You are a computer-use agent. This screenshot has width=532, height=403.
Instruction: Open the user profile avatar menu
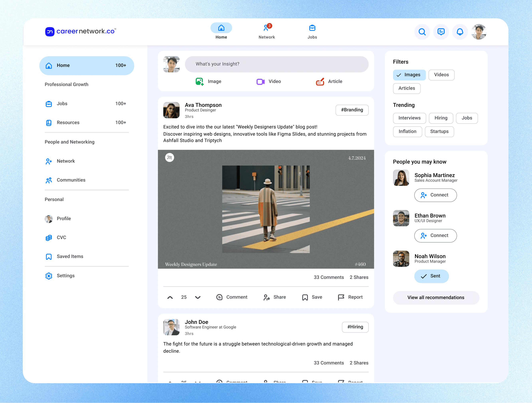479,32
